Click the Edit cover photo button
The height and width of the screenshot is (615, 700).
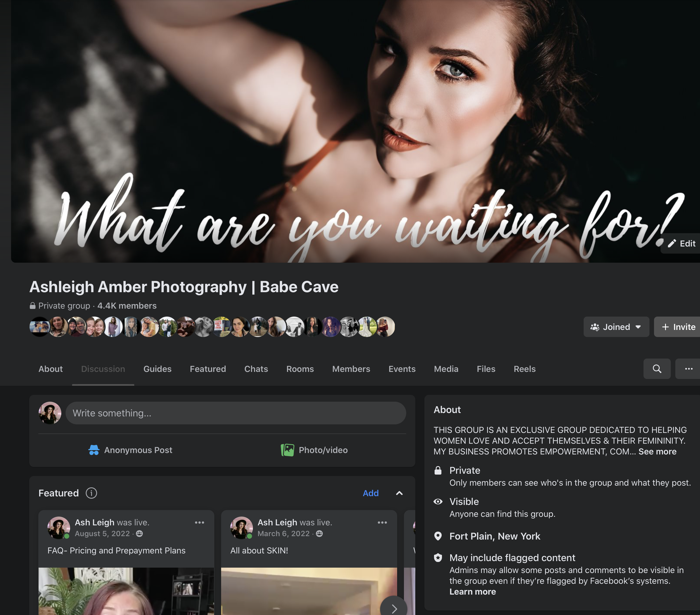pos(681,243)
